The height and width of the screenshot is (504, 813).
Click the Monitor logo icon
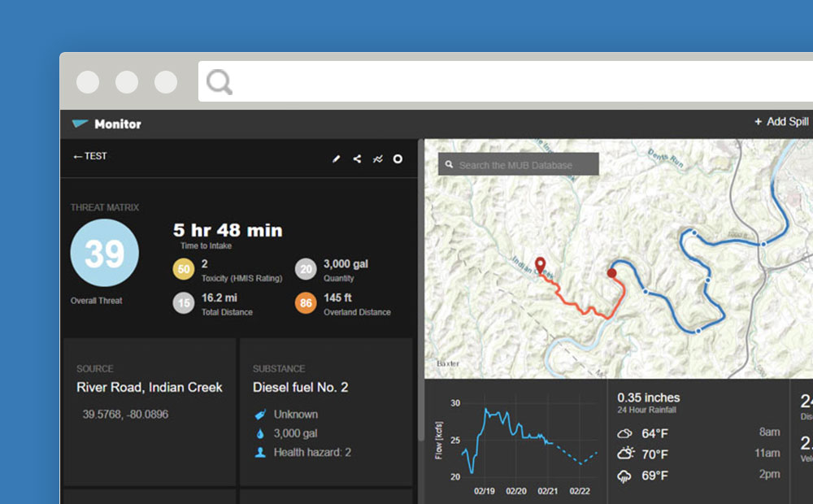click(x=80, y=124)
